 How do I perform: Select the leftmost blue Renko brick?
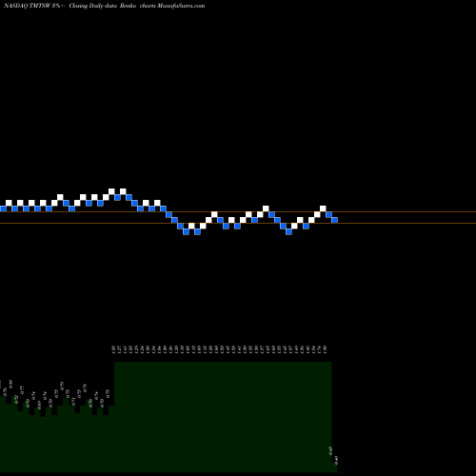(x=3, y=208)
